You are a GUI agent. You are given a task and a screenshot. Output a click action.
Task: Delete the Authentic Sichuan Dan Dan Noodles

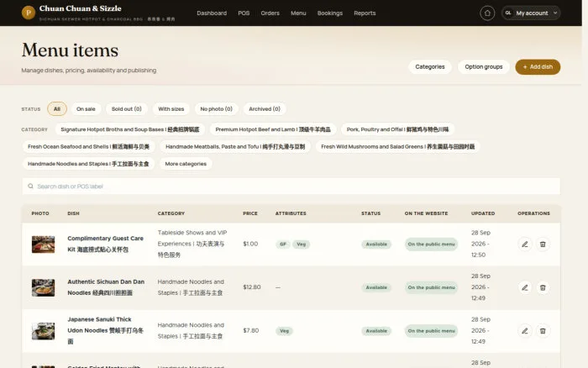(543, 287)
